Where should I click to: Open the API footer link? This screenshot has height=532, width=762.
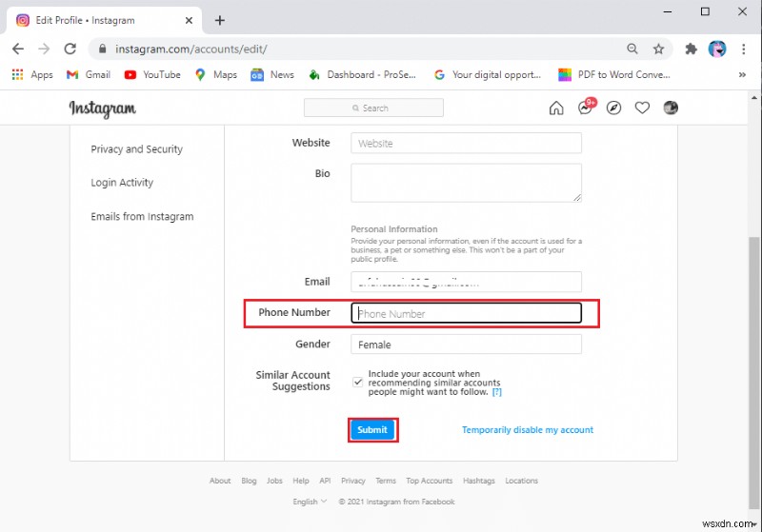325,481
